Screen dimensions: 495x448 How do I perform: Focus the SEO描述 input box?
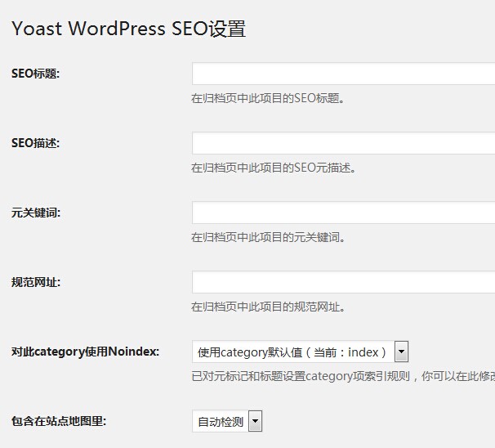point(343,143)
